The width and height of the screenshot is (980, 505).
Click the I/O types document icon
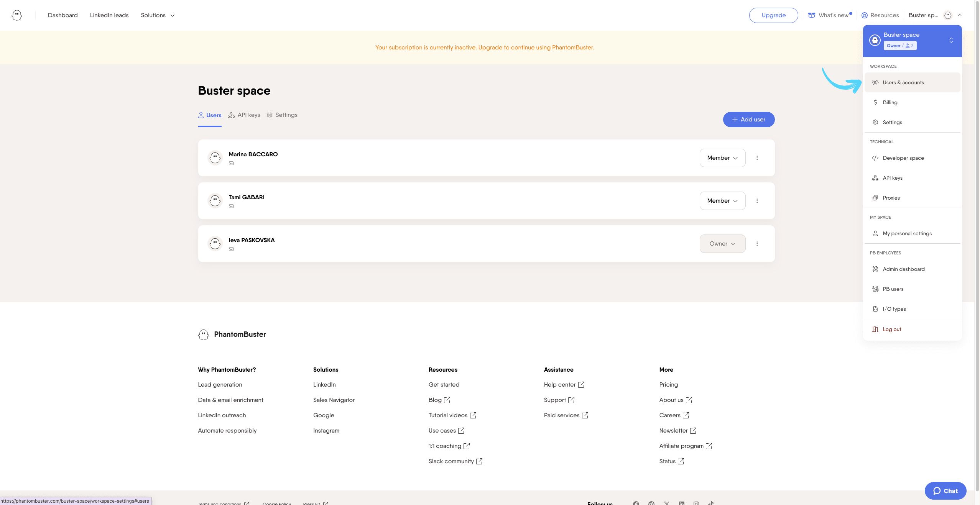pyautogui.click(x=875, y=309)
